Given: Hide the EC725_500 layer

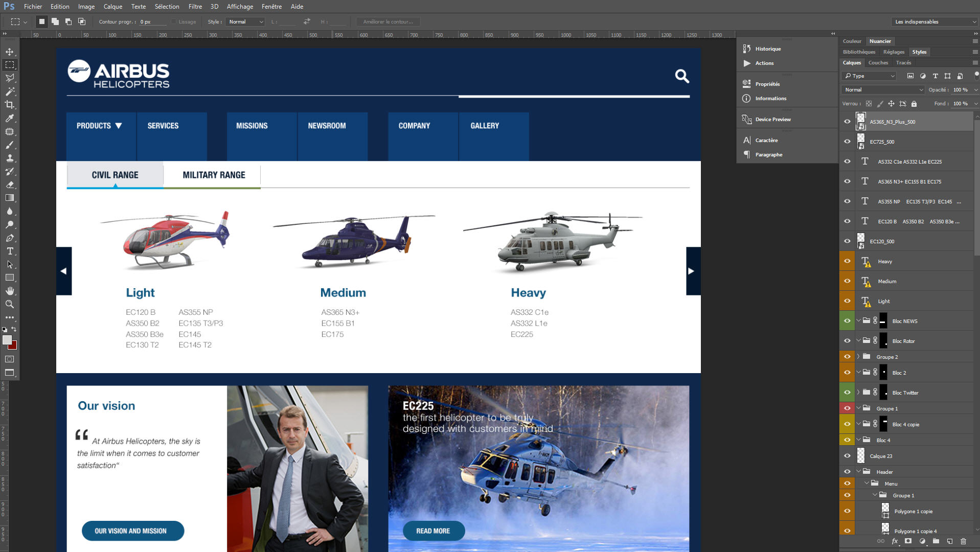Looking at the screenshot, I should click(x=847, y=142).
